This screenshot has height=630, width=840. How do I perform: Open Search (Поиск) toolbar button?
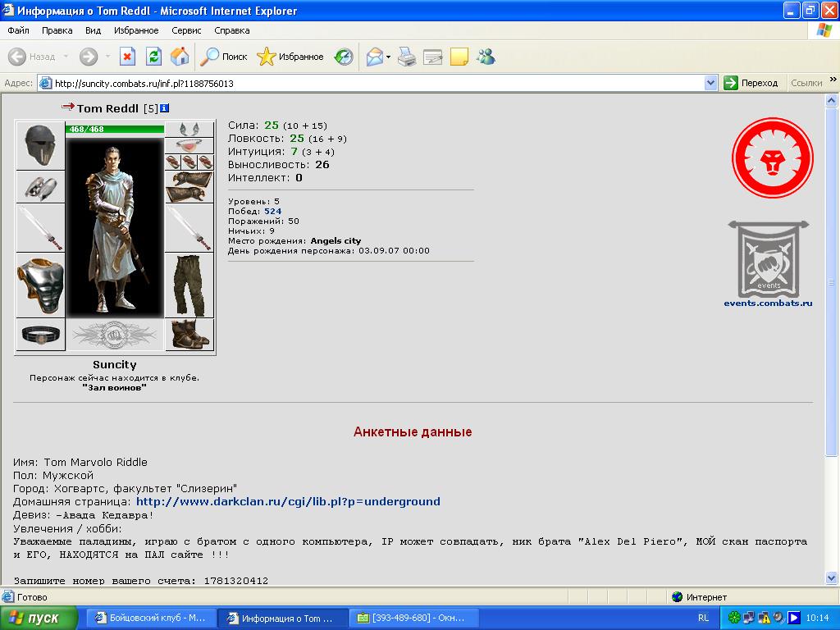pyautogui.click(x=224, y=57)
